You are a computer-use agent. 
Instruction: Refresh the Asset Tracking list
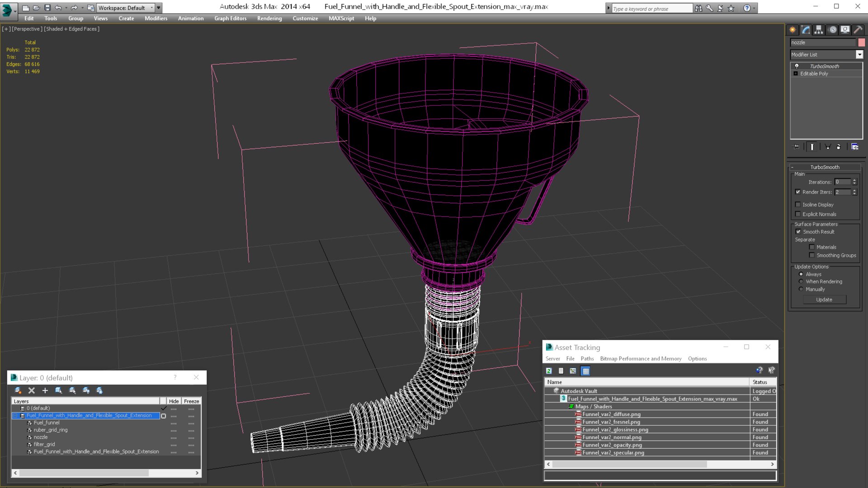coord(549,371)
